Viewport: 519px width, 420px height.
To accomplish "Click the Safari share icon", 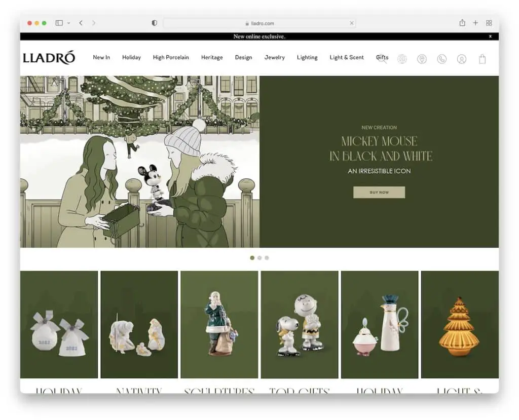I will pyautogui.click(x=462, y=23).
